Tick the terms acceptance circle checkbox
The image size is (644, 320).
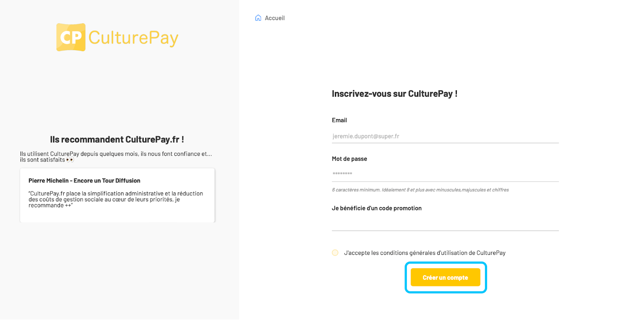point(335,253)
